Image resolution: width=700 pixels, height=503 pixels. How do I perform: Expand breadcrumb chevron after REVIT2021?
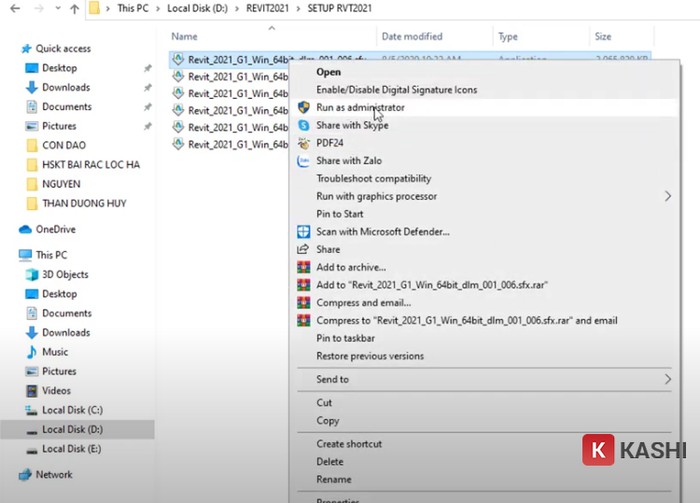tap(298, 8)
